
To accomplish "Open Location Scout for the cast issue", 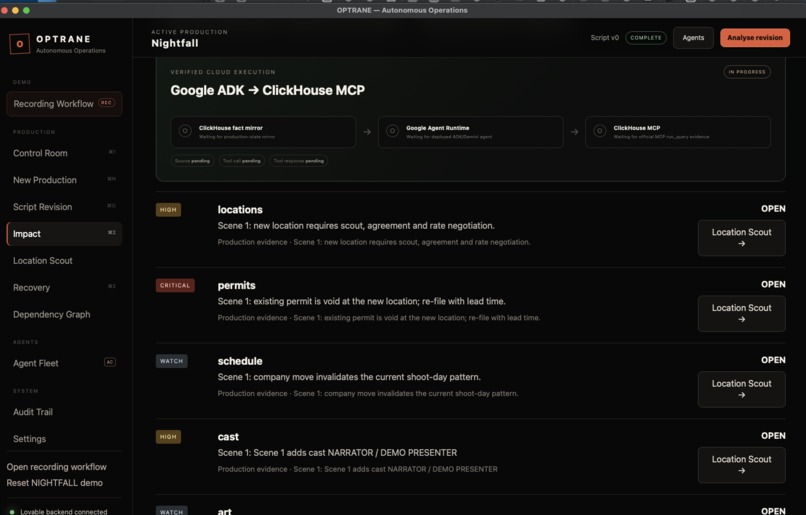I will click(741, 465).
